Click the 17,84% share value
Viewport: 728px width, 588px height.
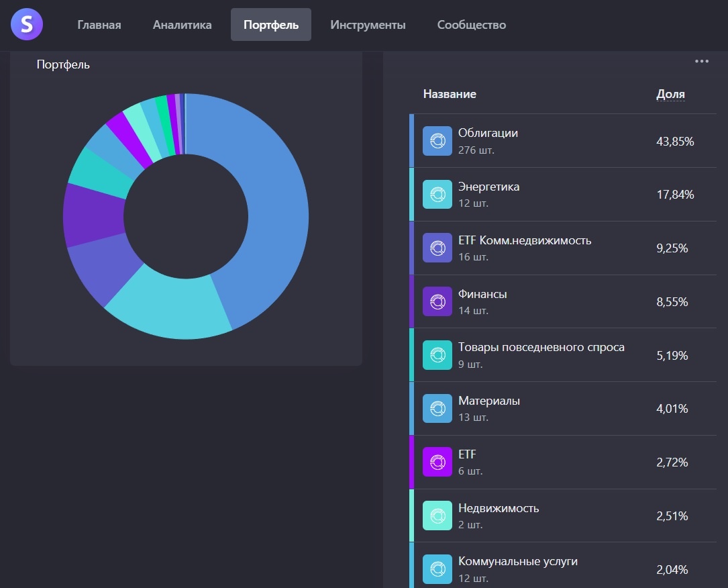tap(675, 195)
